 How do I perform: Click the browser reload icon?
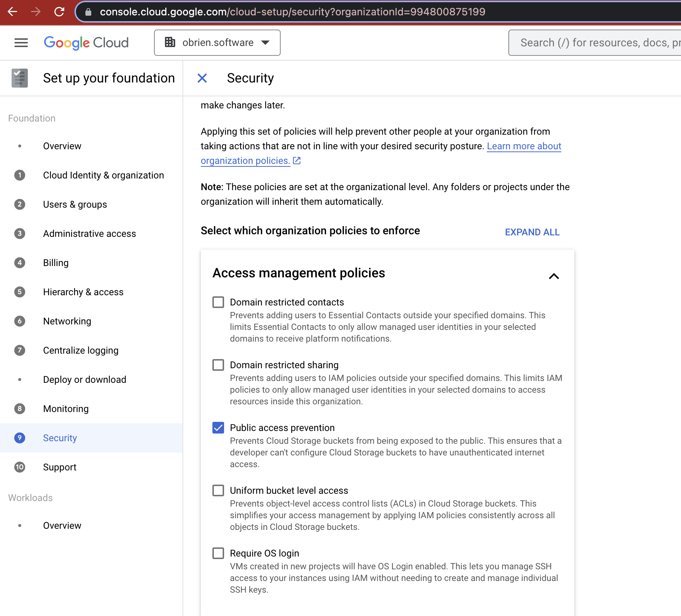[59, 12]
